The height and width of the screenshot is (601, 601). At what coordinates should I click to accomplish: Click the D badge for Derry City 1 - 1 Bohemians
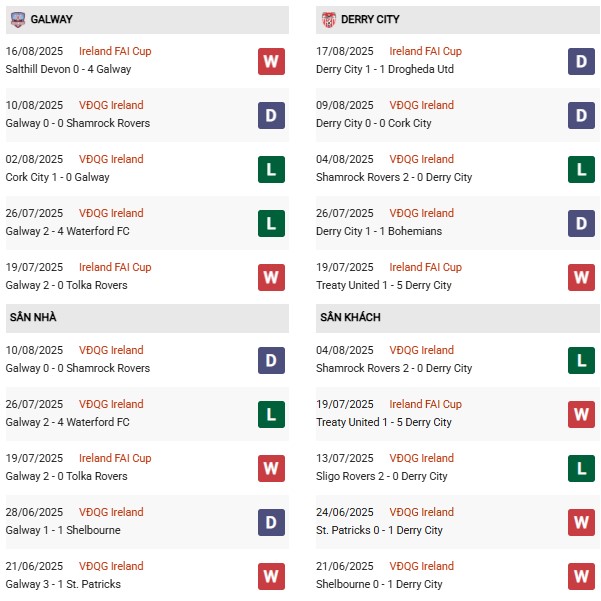coord(582,223)
